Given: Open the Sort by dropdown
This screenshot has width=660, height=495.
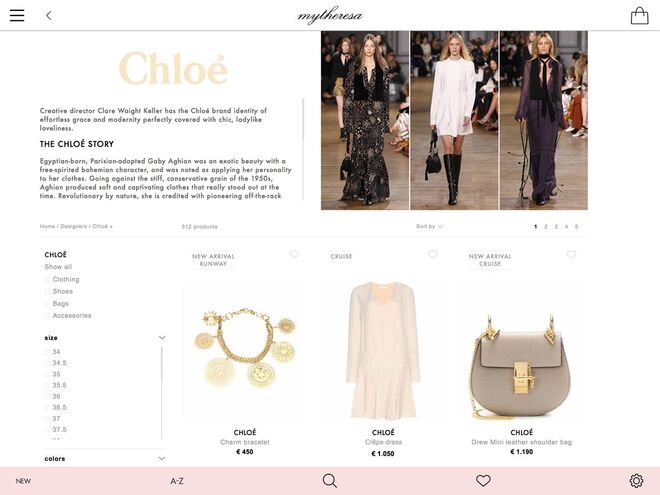Looking at the screenshot, I should pos(429,226).
